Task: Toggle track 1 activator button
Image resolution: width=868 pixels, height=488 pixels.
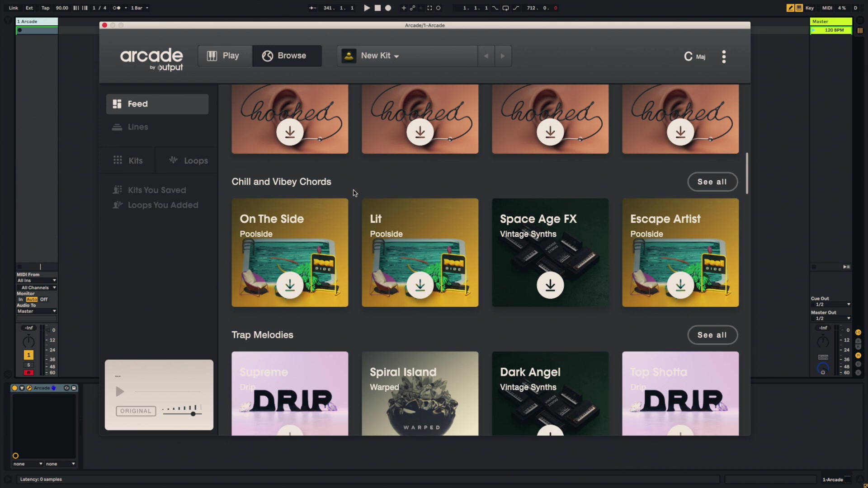Action: point(28,355)
